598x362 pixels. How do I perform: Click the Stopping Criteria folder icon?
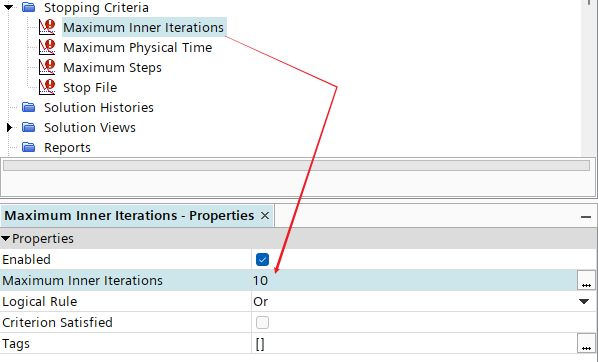29,7
